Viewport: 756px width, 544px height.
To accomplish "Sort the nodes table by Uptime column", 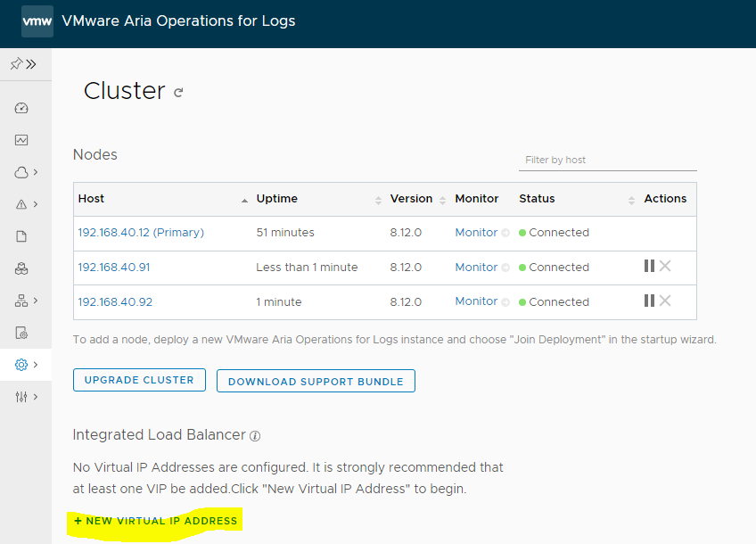I will click(x=277, y=199).
